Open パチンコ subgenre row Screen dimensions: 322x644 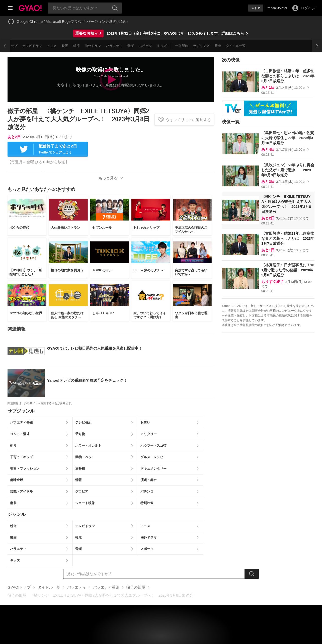(x=171, y=492)
